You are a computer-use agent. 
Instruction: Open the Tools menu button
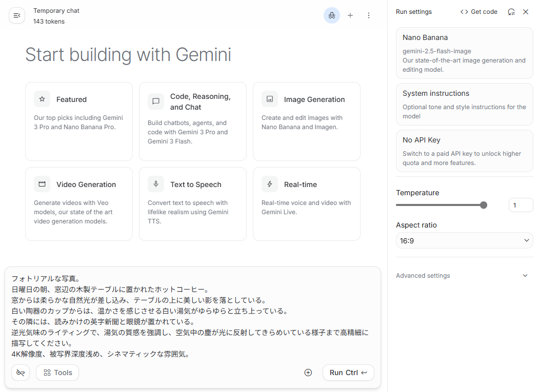point(57,373)
